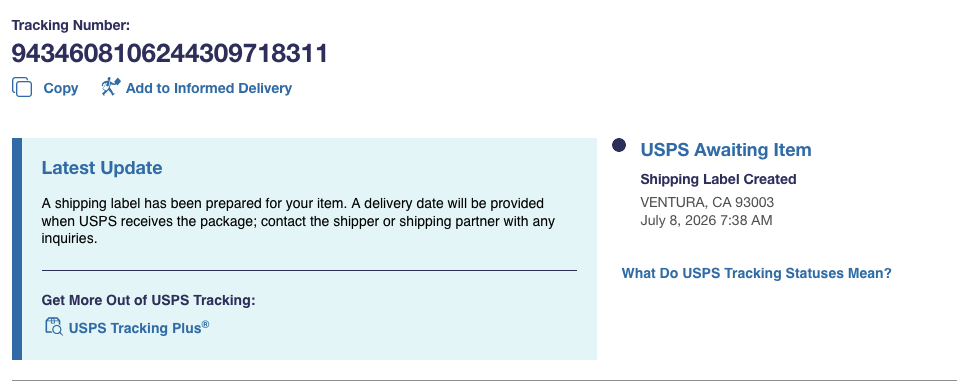965x383 pixels.
Task: Select the dark status dot for Awaiting Item
Action: 619,145
